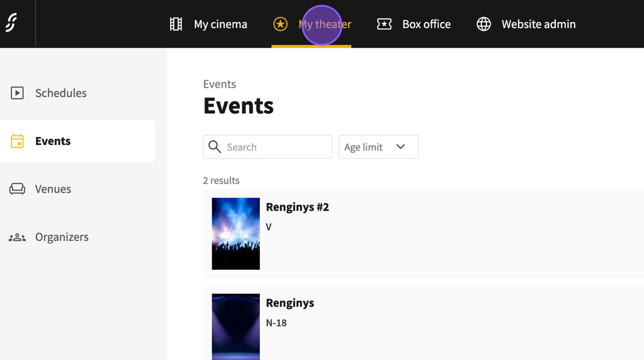Expand Age limit using its chevron arrow
The height and width of the screenshot is (360, 644).
[x=401, y=147]
